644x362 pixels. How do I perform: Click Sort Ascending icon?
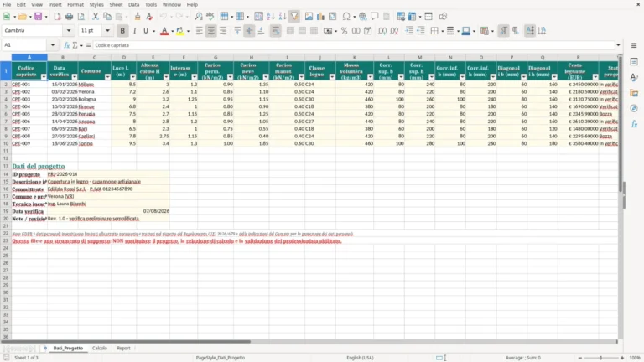coord(271,17)
